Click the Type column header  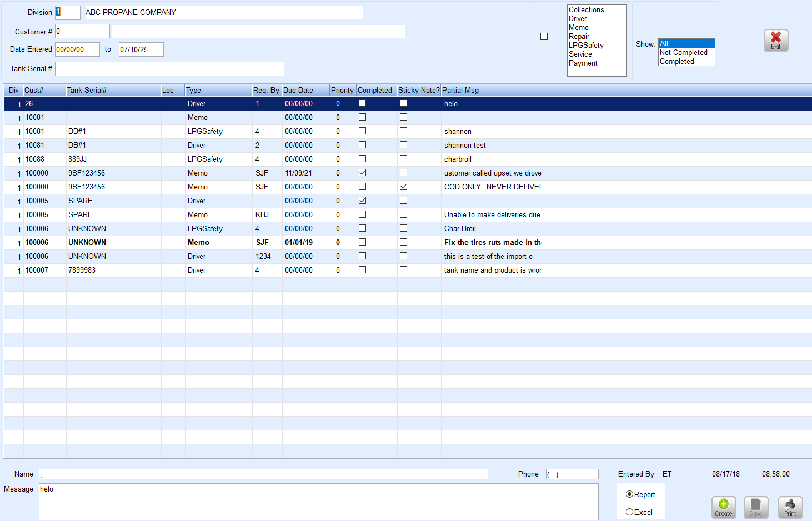[x=218, y=90]
